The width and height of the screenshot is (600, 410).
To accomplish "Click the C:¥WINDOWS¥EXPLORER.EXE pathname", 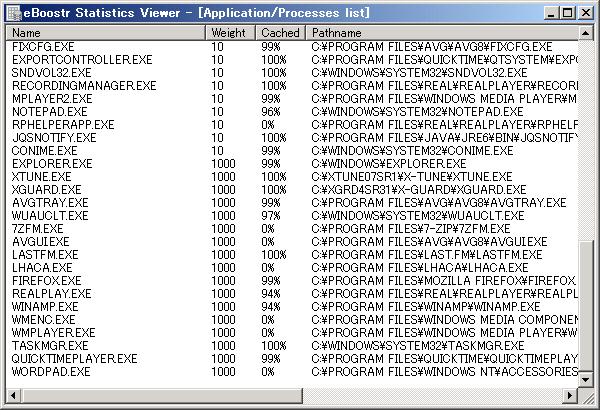I will click(x=389, y=164).
